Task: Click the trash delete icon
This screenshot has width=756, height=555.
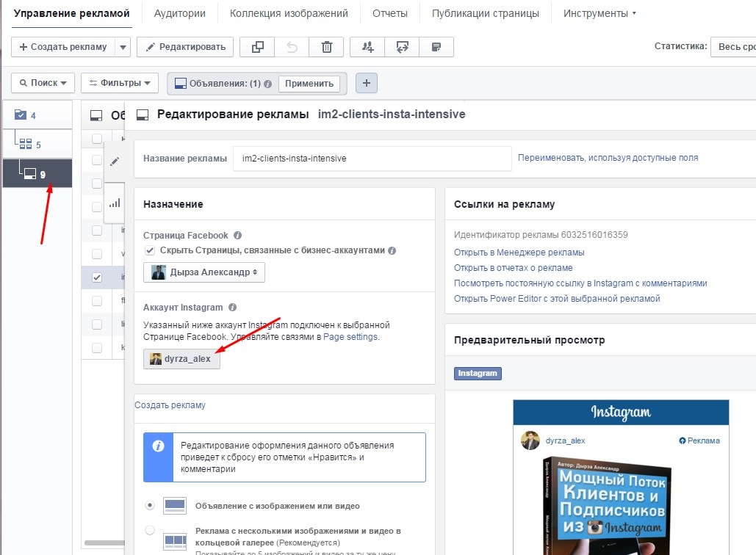Action: pyautogui.click(x=327, y=47)
